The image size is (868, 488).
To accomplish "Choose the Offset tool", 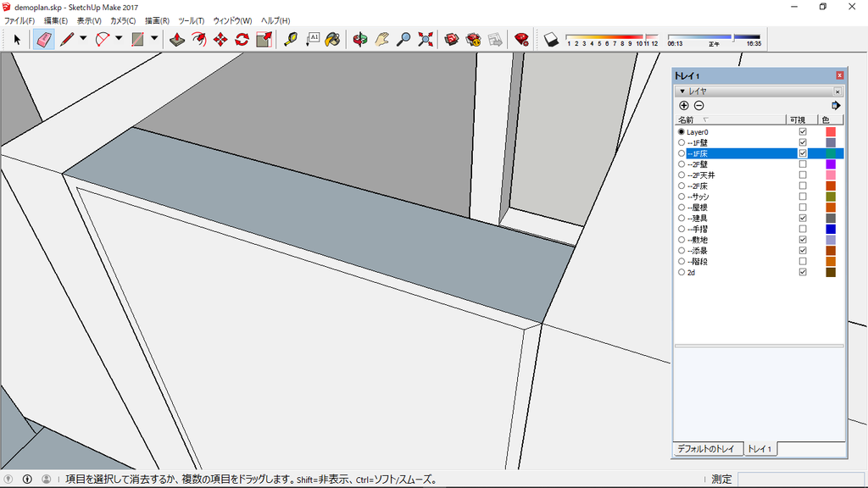I will click(x=198, y=40).
